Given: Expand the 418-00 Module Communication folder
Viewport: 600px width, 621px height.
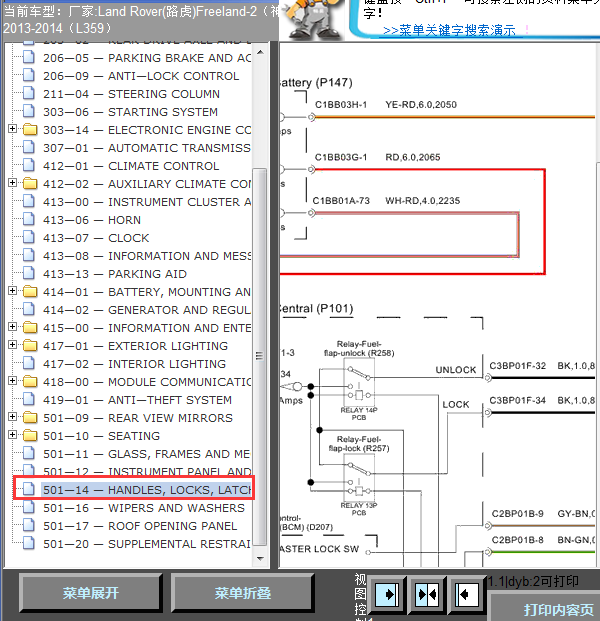Looking at the screenshot, I should [x=12, y=381].
